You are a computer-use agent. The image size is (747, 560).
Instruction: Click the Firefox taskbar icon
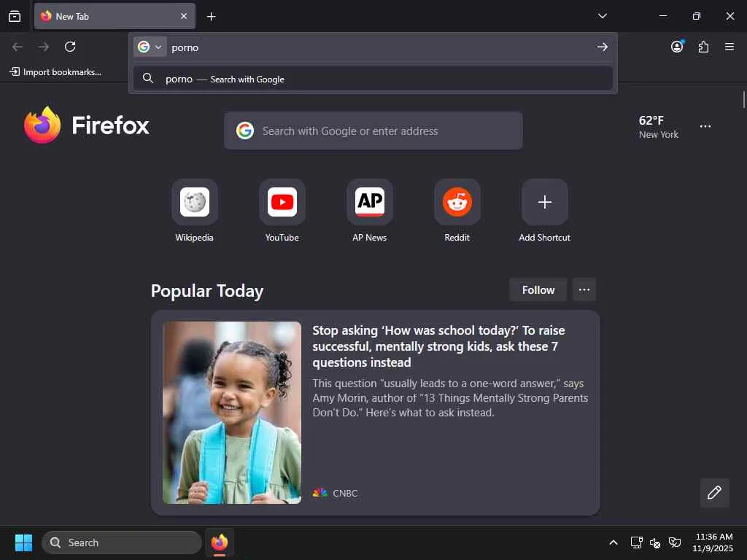click(x=219, y=542)
